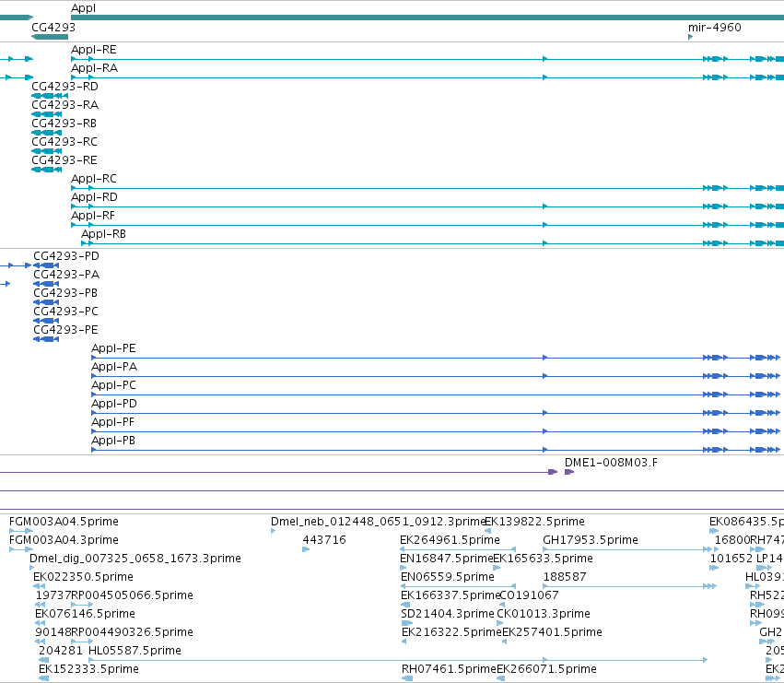Click the EK076146.5prime EST label
Viewport: 784px width, 683px height.
(85, 614)
